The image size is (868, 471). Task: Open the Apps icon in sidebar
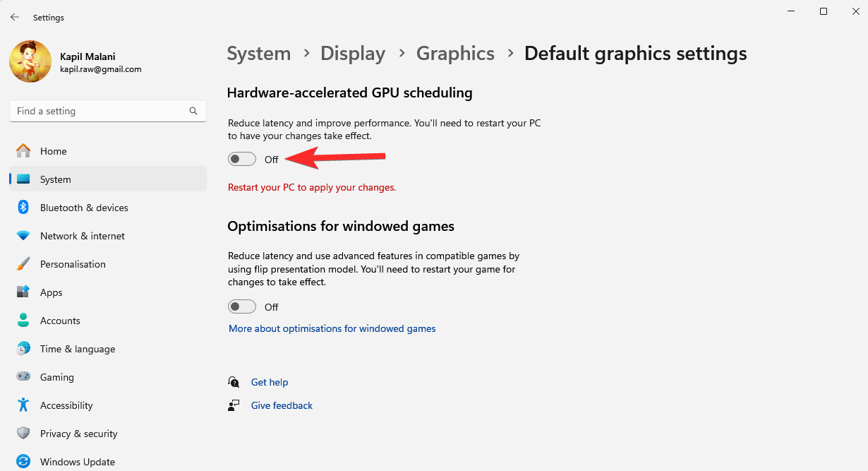click(23, 292)
